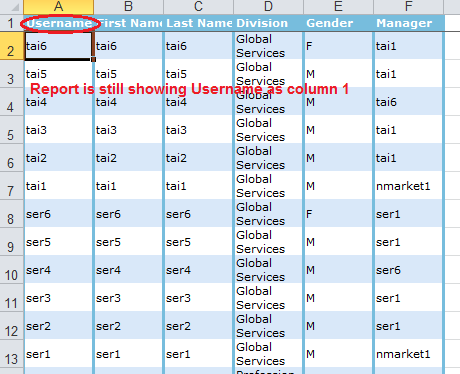460x374 pixels.
Task: Select cell A2 containing tai6
Action: (58, 46)
